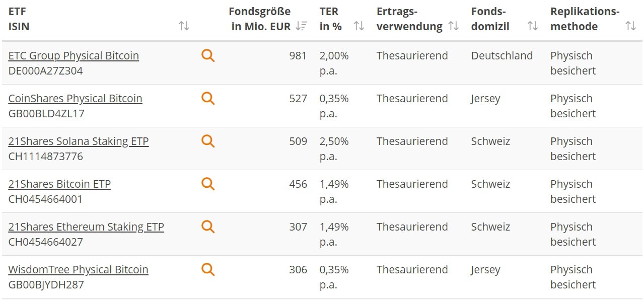Click magnifier icon for 21Shares Bitcoin ETP
The width and height of the screenshot is (644, 300).
click(x=208, y=184)
